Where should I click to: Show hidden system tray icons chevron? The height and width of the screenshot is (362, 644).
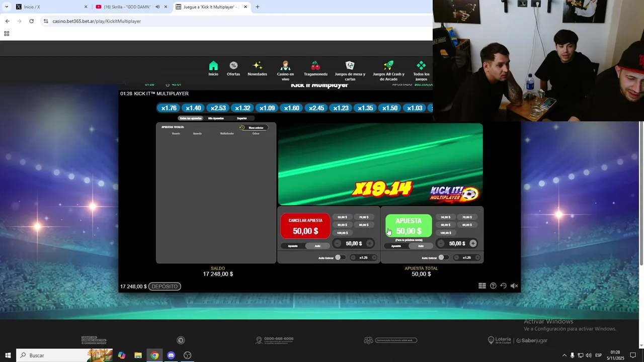pos(564,355)
